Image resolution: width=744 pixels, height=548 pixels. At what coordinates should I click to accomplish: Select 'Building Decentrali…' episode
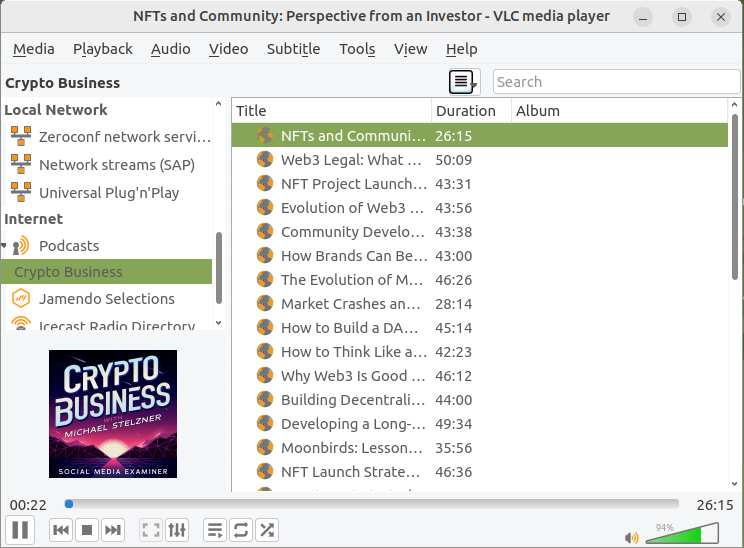pos(480,400)
